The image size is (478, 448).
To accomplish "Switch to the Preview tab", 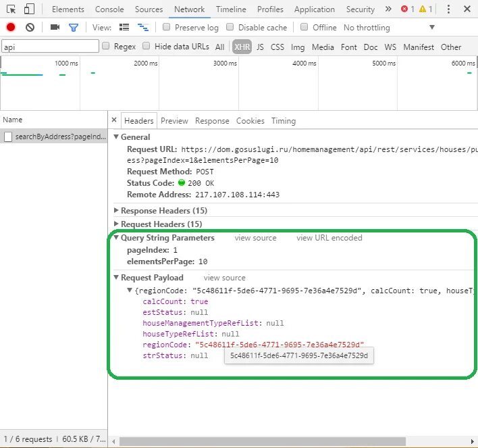I will point(174,121).
